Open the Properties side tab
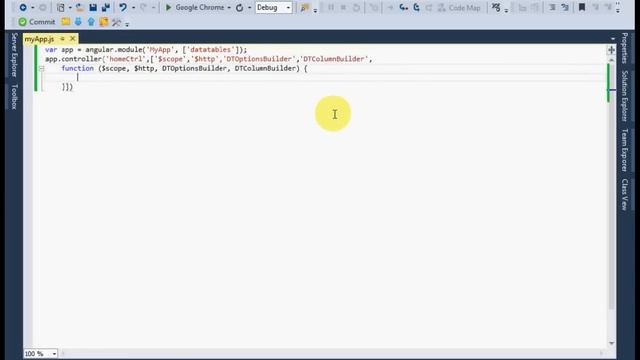This screenshot has height=360, width=640. [x=625, y=48]
